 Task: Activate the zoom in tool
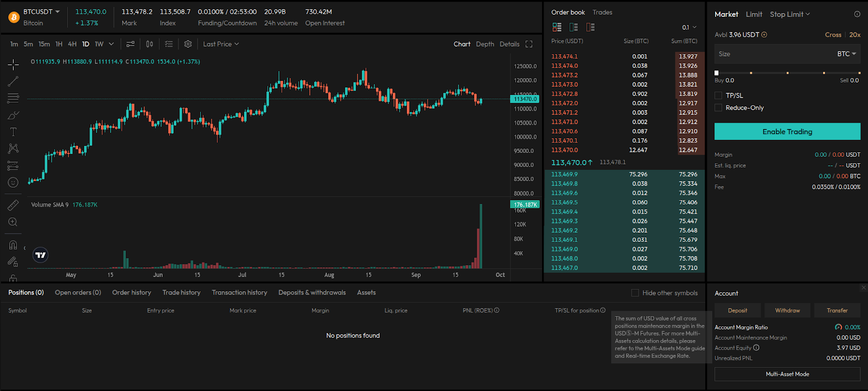(13, 222)
